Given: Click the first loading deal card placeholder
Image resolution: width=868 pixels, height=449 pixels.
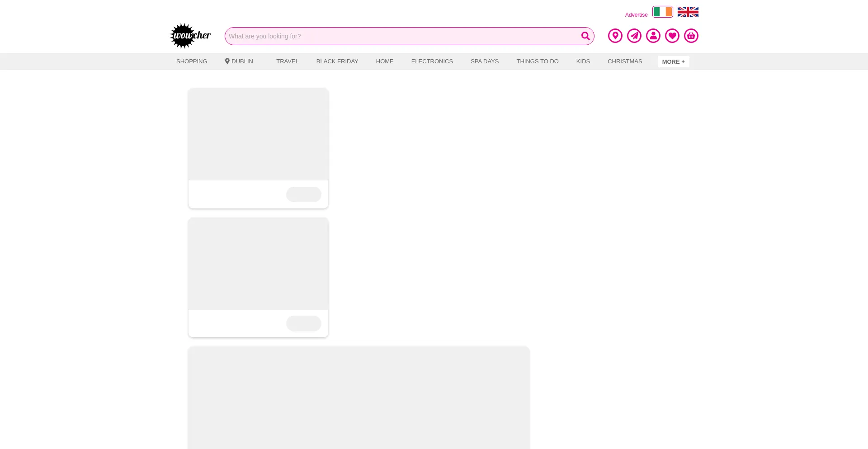Looking at the screenshot, I should [258, 148].
